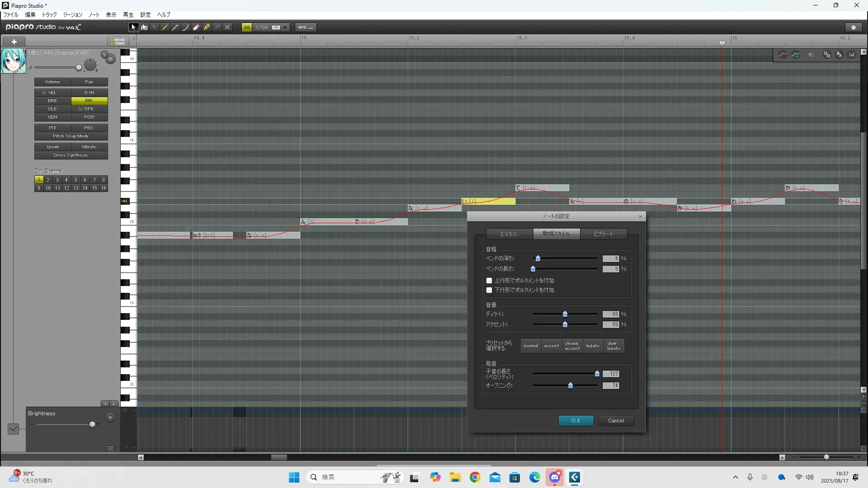Image resolution: width=868 pixels, height=488 pixels.
Task: Click the lyric language あA icon
Action: [x=839, y=55]
